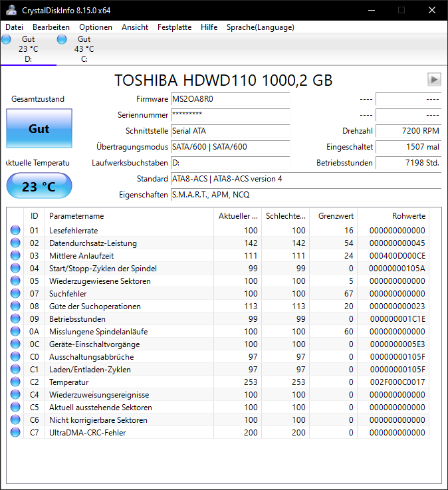
Task: Click status orb of Laden/Entladen-Zyklen row
Action: click(x=15, y=369)
